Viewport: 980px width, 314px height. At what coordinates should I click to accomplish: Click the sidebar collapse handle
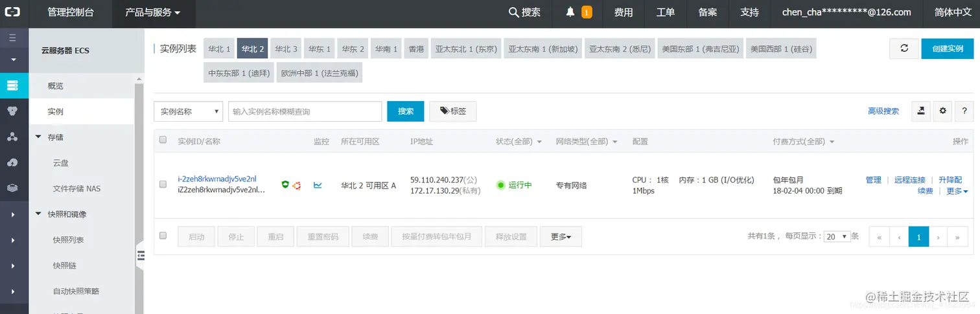pos(139,257)
